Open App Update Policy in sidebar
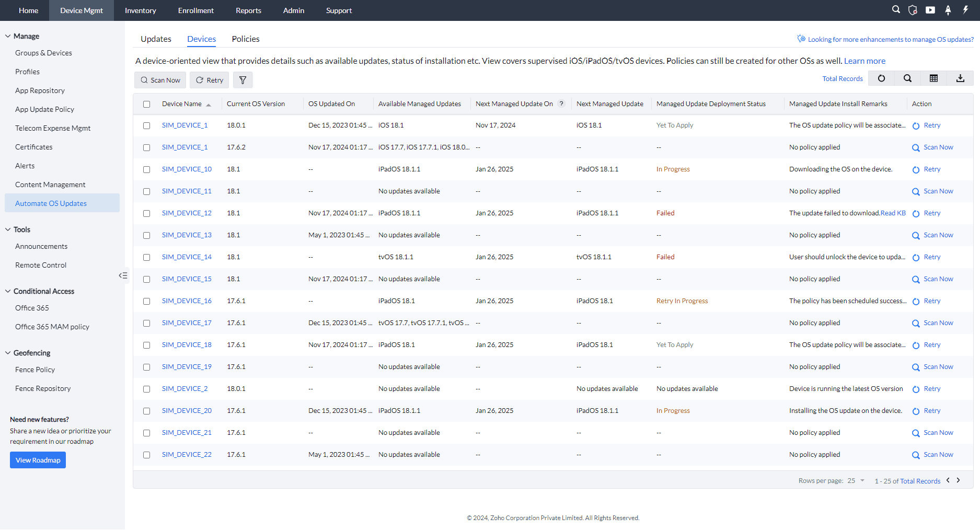Screen dimensions: 980x530 click(x=45, y=109)
